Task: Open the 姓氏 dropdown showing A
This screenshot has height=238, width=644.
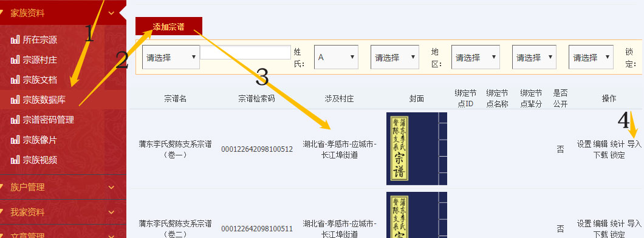Action: point(336,57)
